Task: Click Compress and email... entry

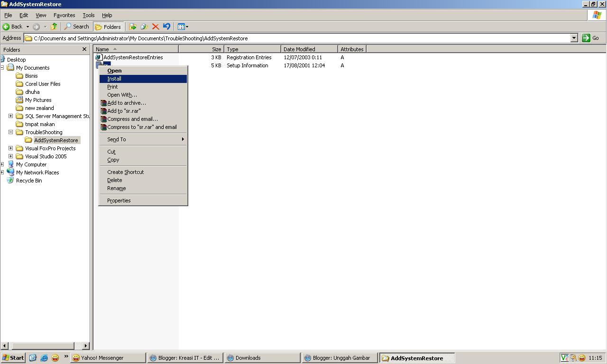Action: (x=143, y=119)
